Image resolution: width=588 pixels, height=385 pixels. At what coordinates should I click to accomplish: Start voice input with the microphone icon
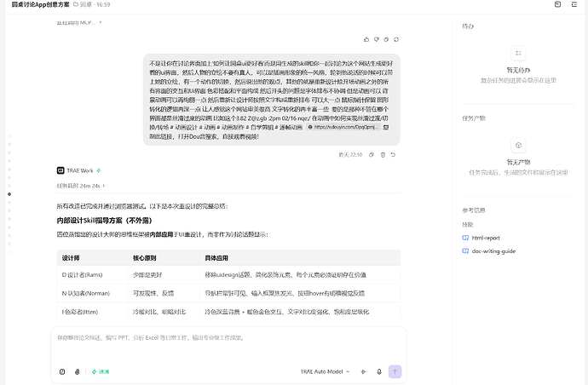(x=379, y=371)
